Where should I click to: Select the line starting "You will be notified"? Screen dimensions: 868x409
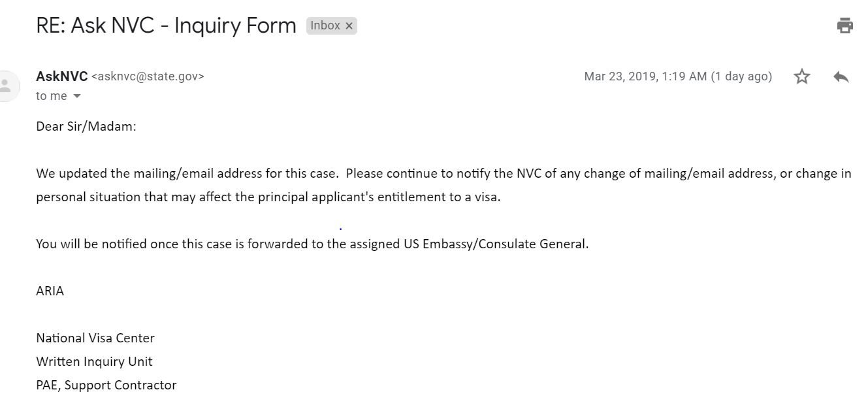tap(312, 244)
